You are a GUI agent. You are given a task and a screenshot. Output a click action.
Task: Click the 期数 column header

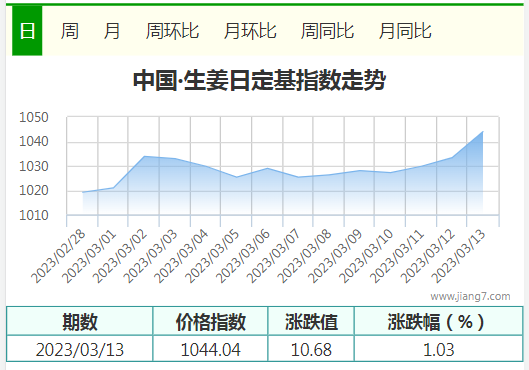[80, 321]
